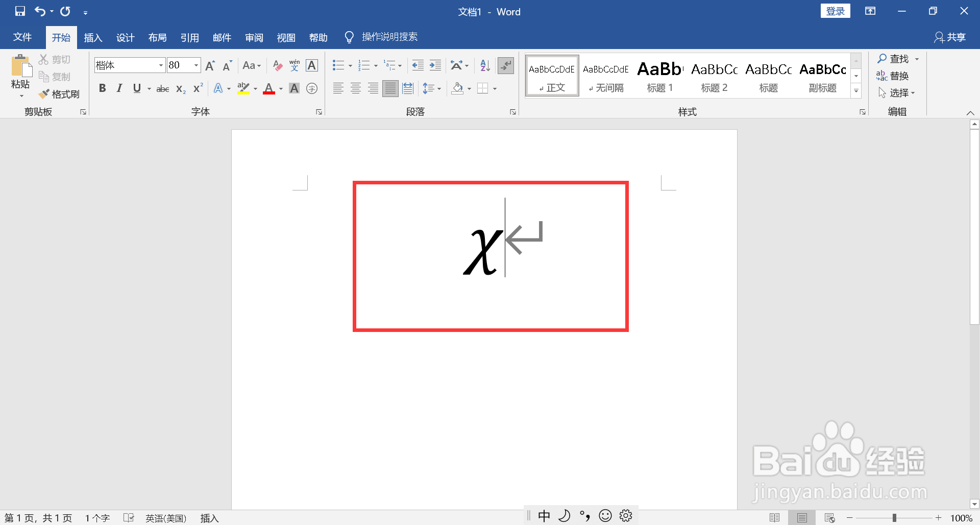Open the phonetic guide (wén) tool
The image size is (980, 525).
[x=295, y=65]
